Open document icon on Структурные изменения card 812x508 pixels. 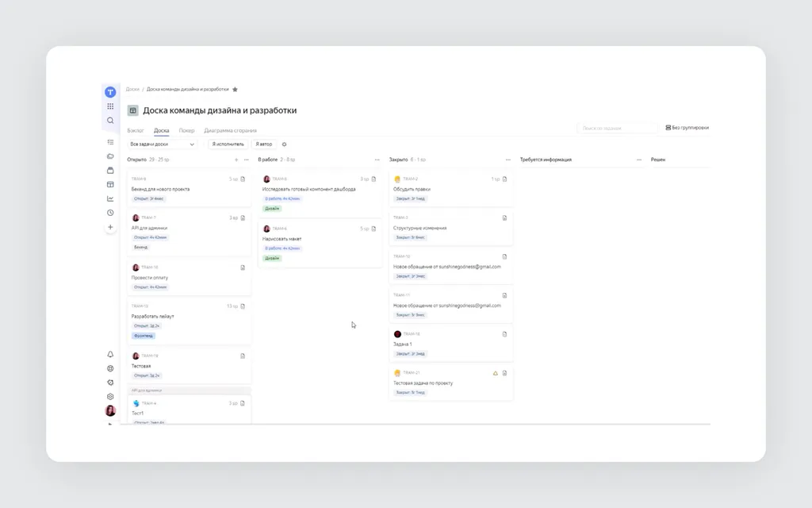click(505, 217)
